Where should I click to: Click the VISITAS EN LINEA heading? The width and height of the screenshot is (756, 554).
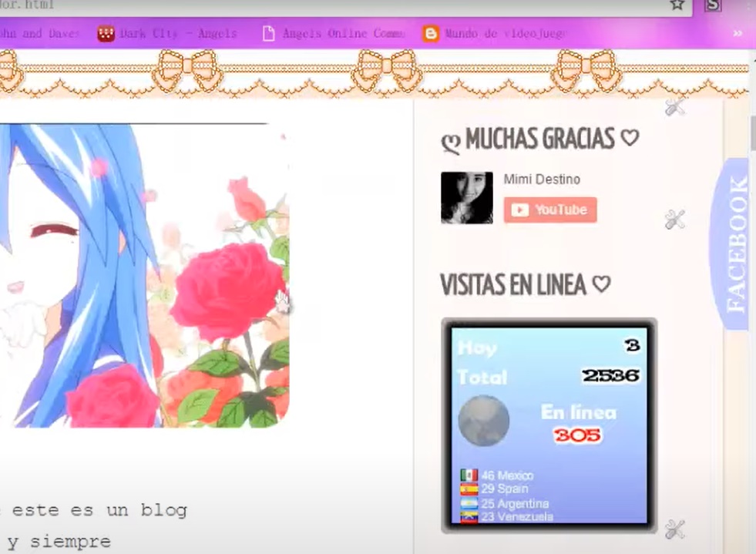pyautogui.click(x=526, y=284)
